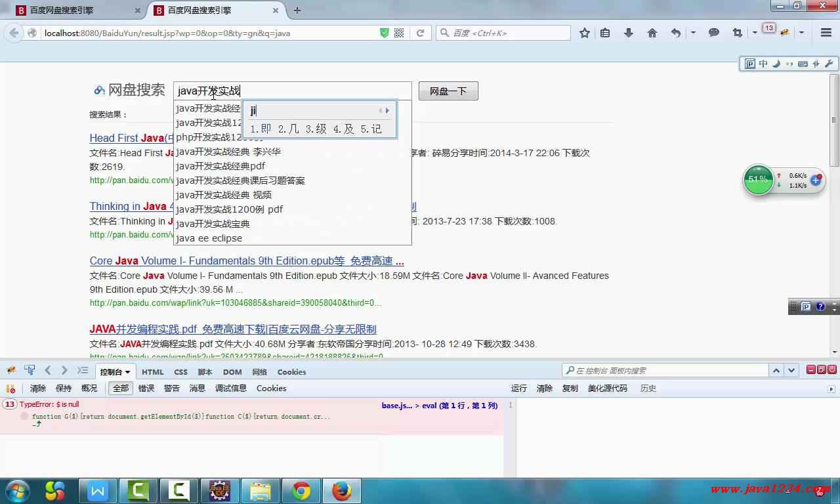The image size is (840, 504).
Task: Minimize the Firebug panel with red minus icon
Action: [x=812, y=370]
